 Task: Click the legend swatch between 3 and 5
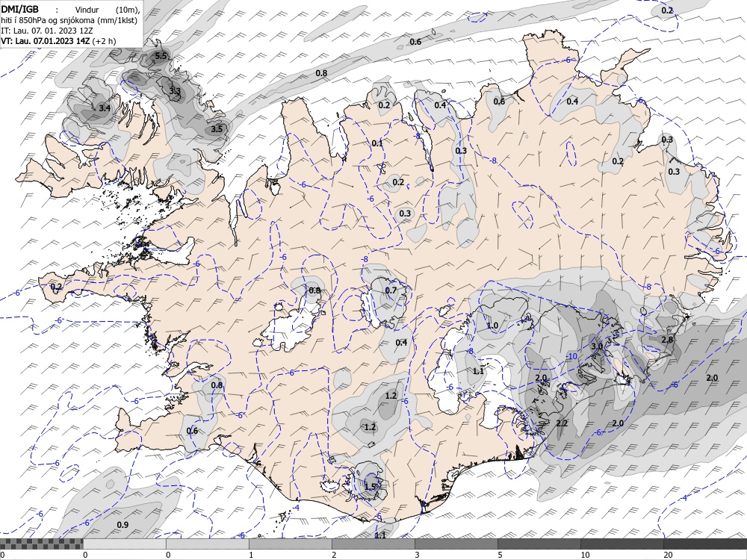point(456,544)
